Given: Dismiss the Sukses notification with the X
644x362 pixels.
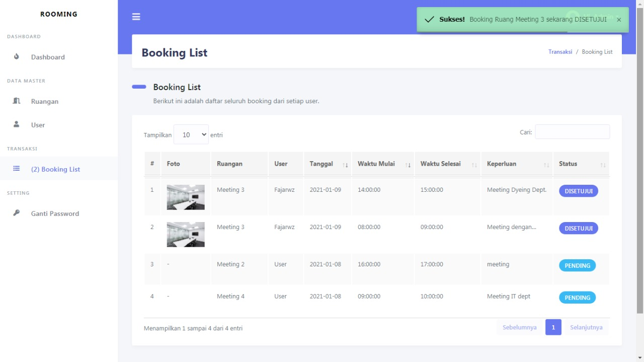Looking at the screenshot, I should (618, 19).
